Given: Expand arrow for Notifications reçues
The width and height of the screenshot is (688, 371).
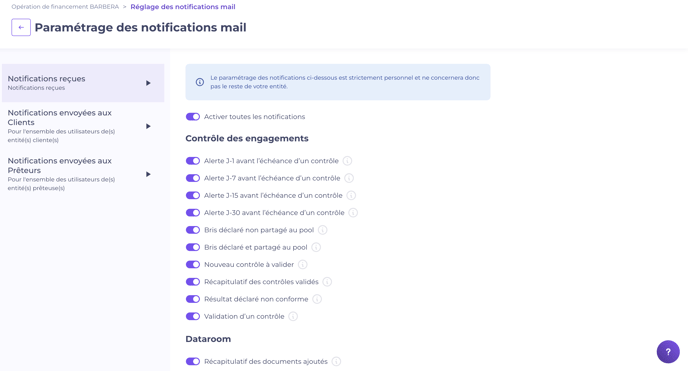Looking at the screenshot, I should tap(148, 83).
